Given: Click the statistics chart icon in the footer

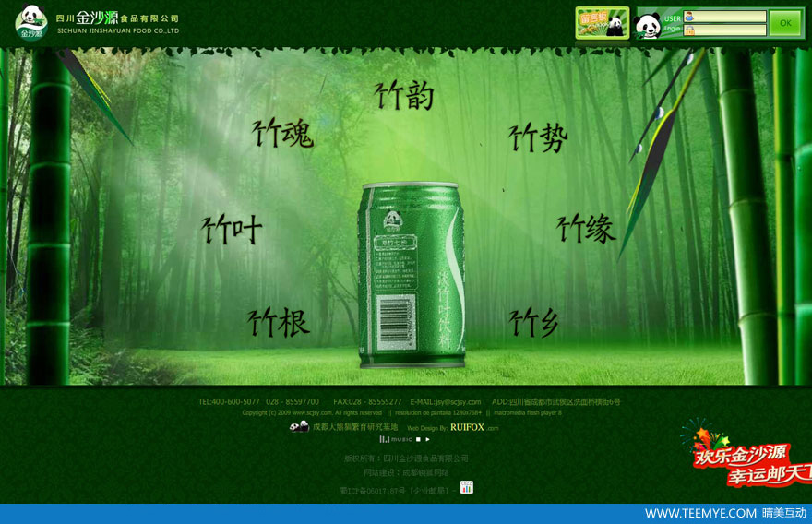Looking at the screenshot, I should click(x=467, y=487).
